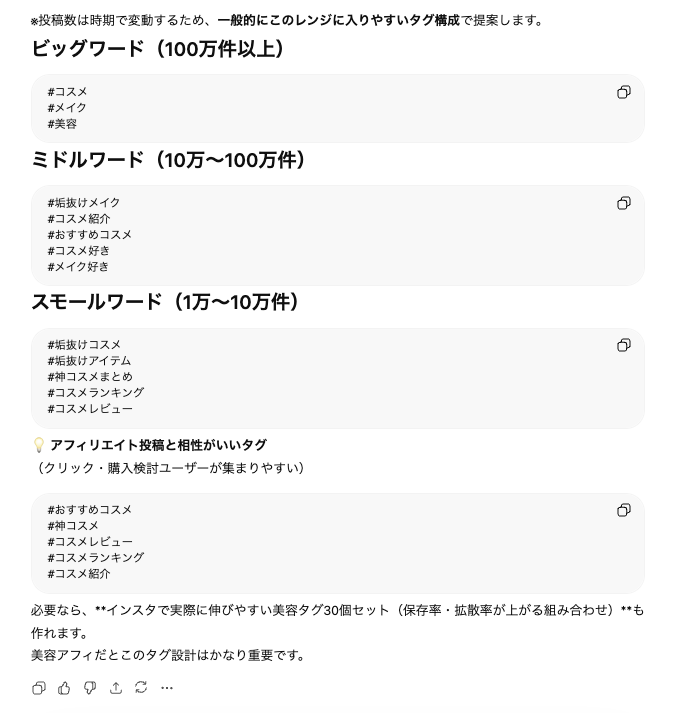Screen dimensions: 681x713
Task: Copy the ミドルワード hashtag code block
Action: 624,203
